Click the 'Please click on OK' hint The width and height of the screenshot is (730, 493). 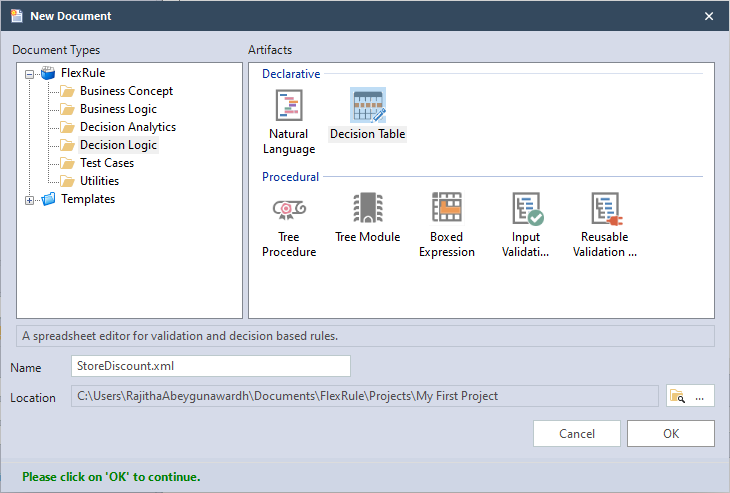tap(111, 477)
